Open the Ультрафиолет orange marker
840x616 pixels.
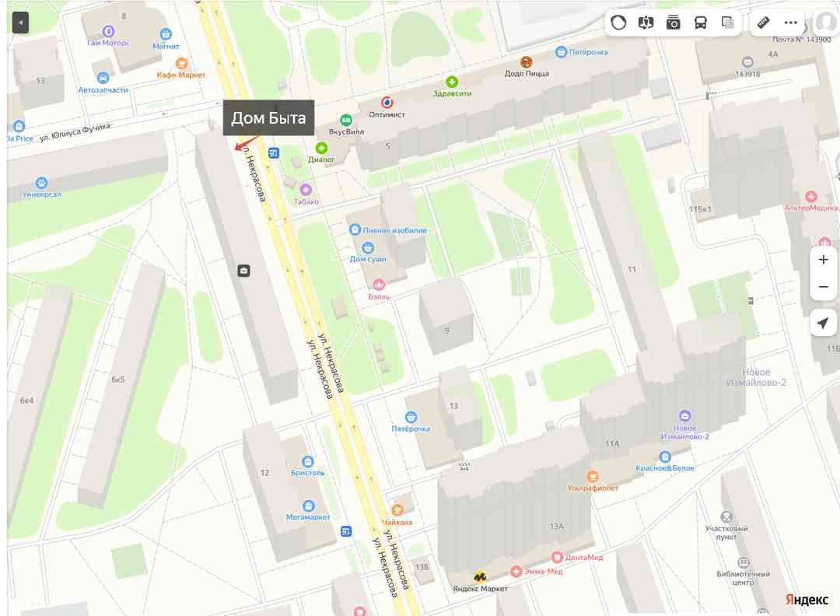[593, 476]
